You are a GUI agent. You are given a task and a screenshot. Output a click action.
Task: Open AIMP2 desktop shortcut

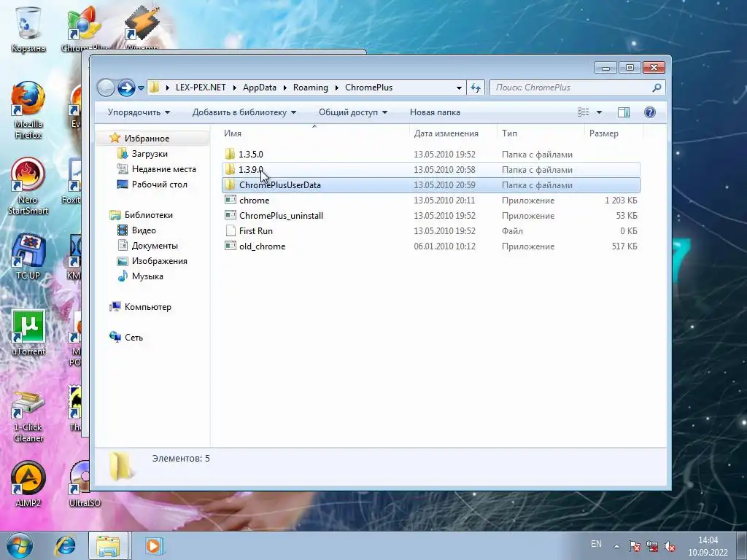[28, 483]
